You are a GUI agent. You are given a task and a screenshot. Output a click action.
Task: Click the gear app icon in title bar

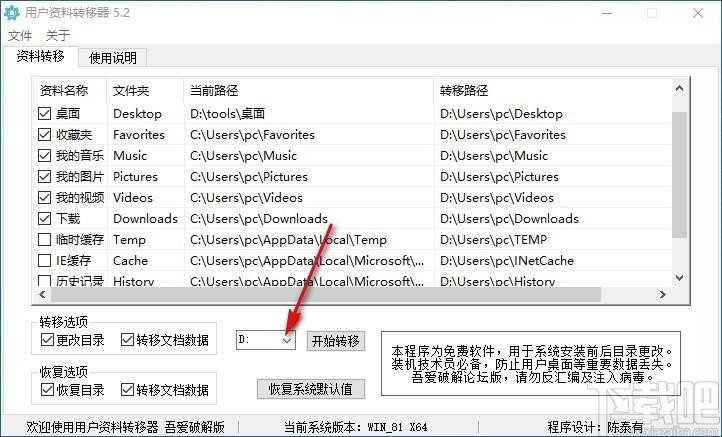[12, 12]
